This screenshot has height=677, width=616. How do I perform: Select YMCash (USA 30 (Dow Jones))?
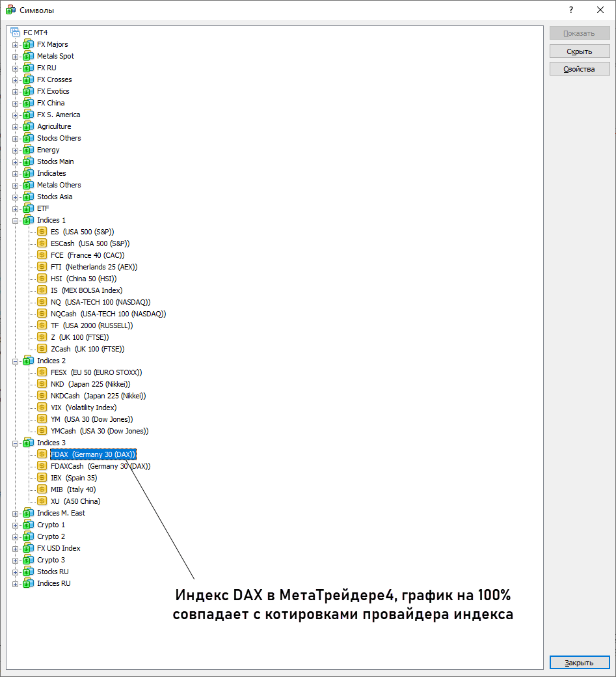[99, 431]
